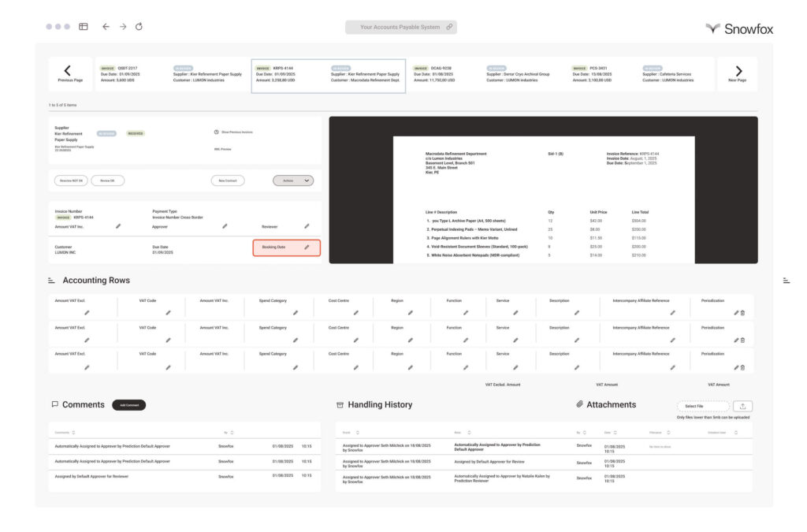Edit Description in first accounting row
This screenshot has width=807, height=532.
click(577, 313)
